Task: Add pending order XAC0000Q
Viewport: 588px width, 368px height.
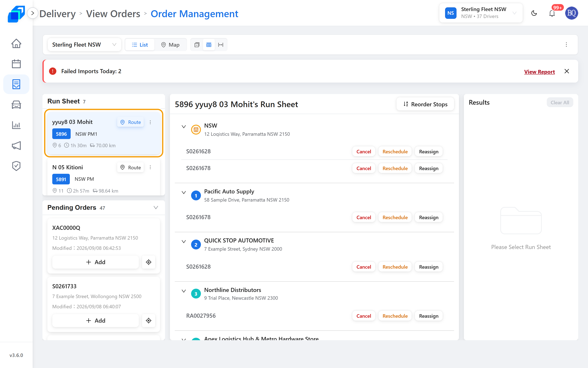Action: pyautogui.click(x=96, y=262)
